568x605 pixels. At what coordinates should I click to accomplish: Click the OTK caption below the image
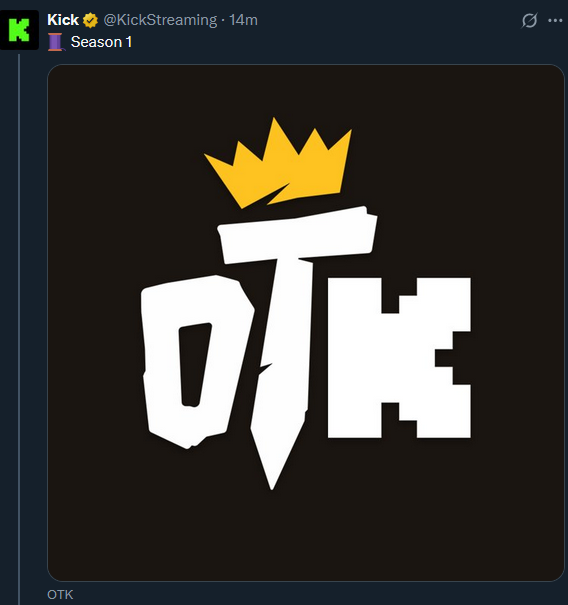tap(60, 595)
